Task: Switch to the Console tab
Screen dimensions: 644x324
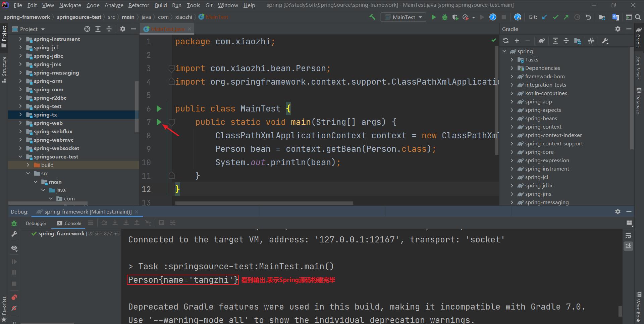Action: click(x=69, y=223)
